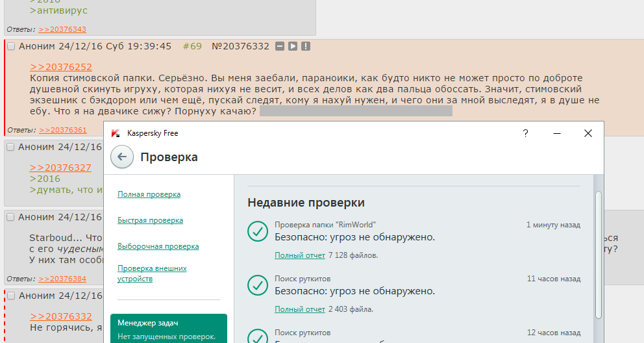Click the Kaspersky back arrow button
644x343 pixels.
pos(122,157)
